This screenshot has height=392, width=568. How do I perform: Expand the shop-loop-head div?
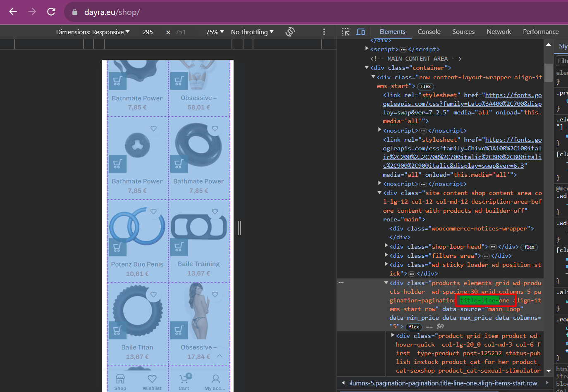coord(386,246)
